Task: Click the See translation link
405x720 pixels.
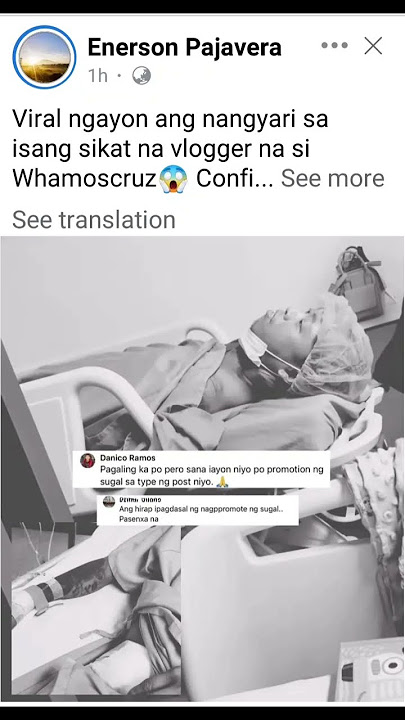Action: (x=94, y=219)
